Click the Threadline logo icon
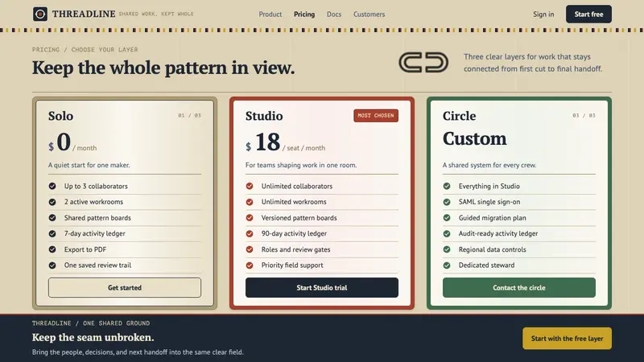 coord(40,14)
